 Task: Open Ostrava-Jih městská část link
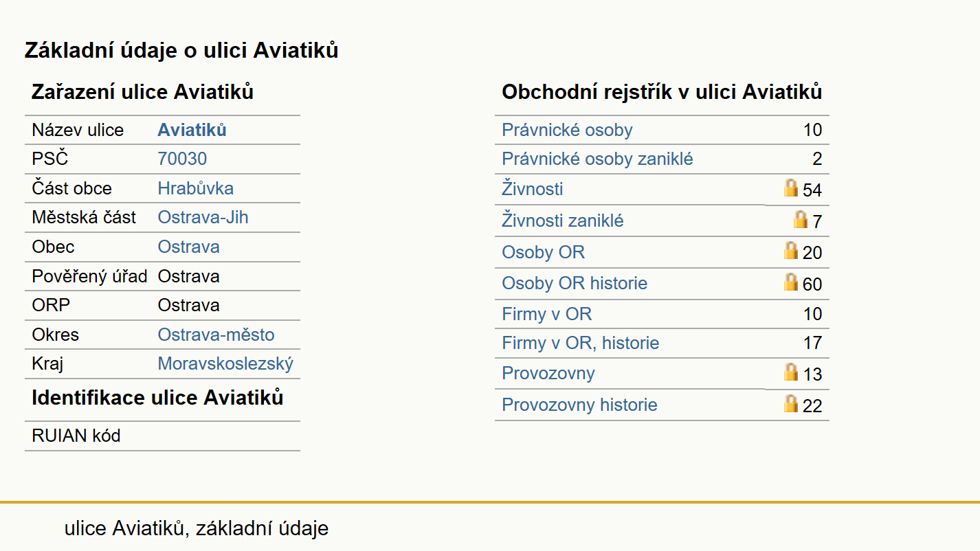click(x=203, y=217)
